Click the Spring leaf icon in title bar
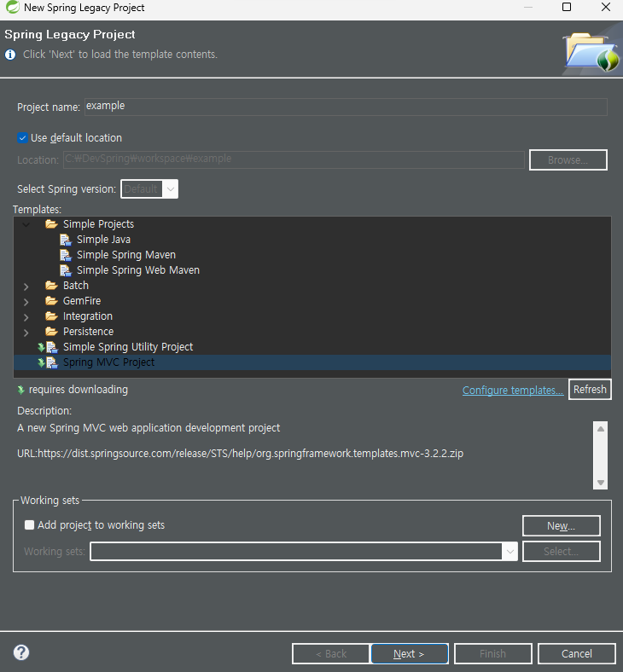The height and width of the screenshot is (672, 623). click(x=13, y=8)
